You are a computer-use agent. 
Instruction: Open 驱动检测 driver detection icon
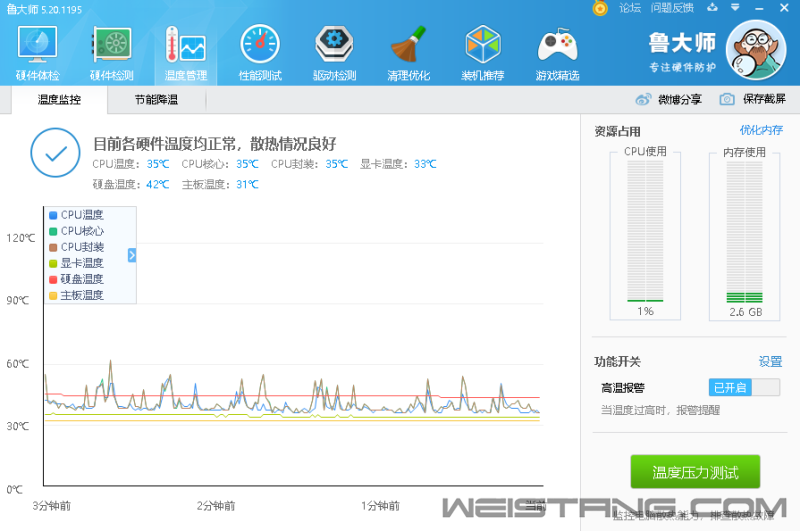pos(334,51)
